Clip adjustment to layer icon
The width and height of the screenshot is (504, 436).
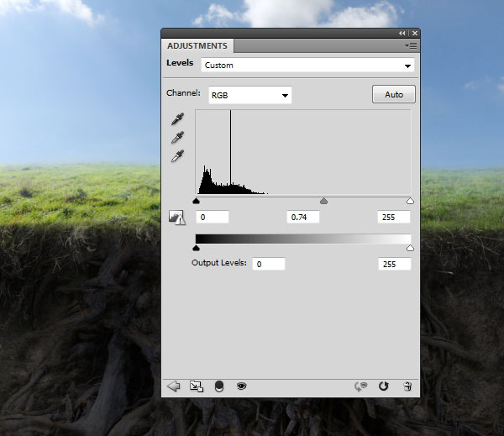click(x=219, y=386)
